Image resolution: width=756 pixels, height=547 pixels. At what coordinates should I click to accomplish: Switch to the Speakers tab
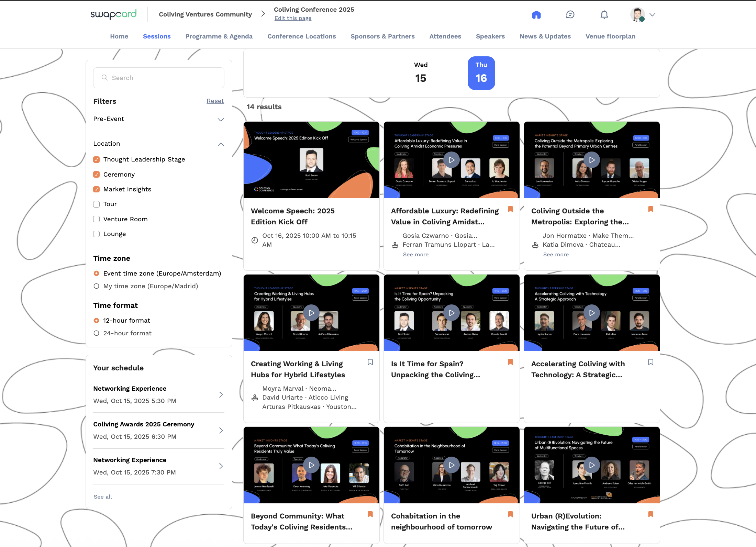(490, 36)
